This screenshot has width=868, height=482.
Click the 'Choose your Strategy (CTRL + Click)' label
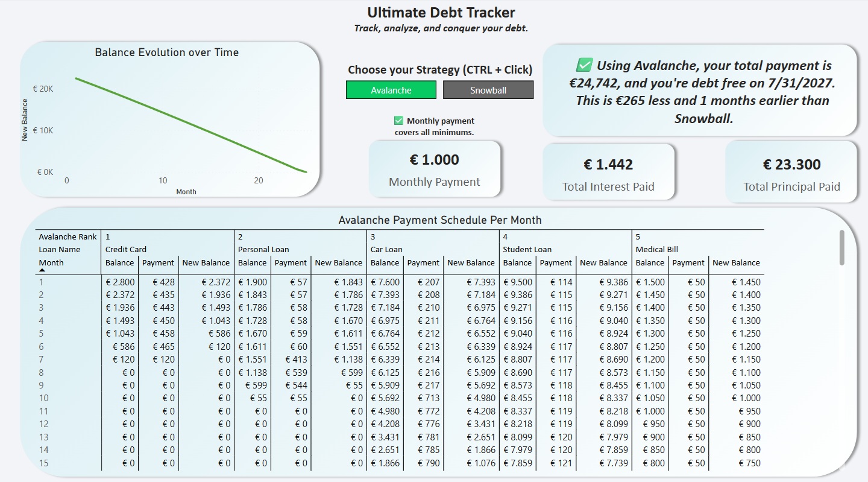440,70
